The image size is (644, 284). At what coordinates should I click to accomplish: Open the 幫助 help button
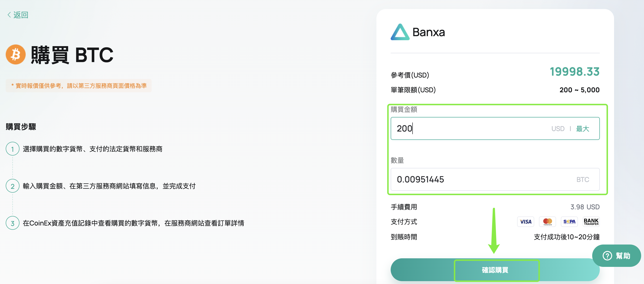(x=616, y=256)
